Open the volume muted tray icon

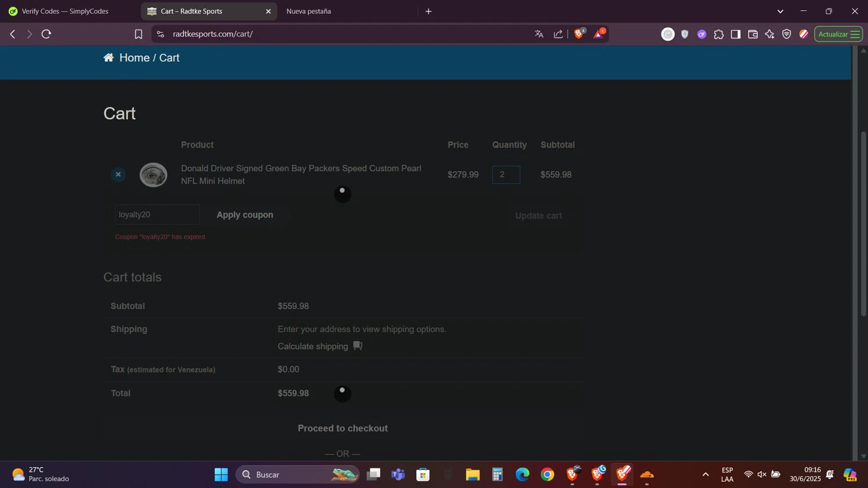[x=762, y=475]
